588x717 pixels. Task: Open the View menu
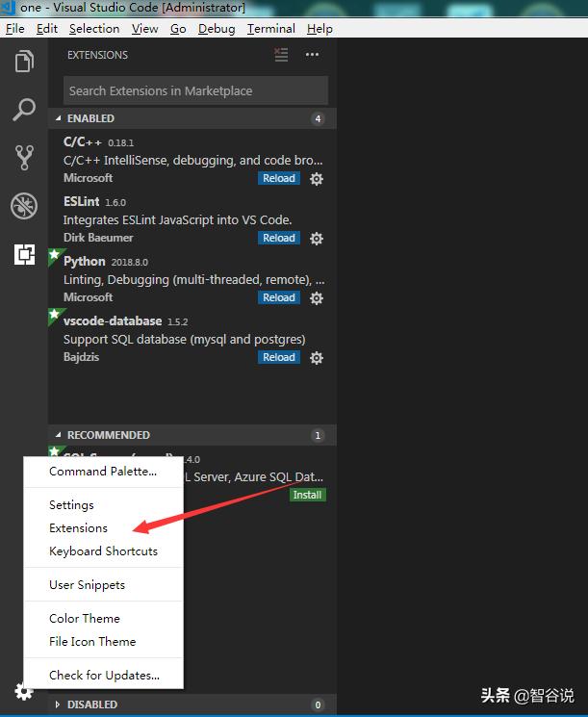tap(145, 29)
